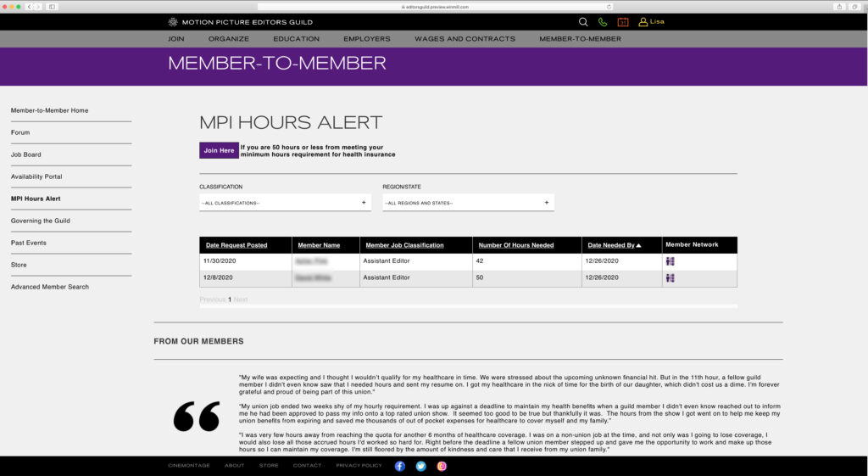Go to Member-to-Member Home in sidebar
Viewport: 868px width, 476px height.
(x=49, y=110)
